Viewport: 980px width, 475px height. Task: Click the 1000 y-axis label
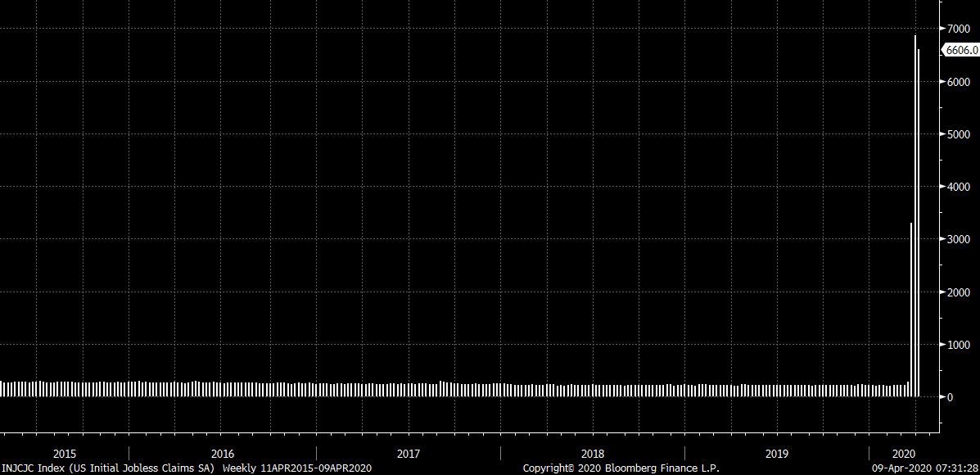(957, 345)
